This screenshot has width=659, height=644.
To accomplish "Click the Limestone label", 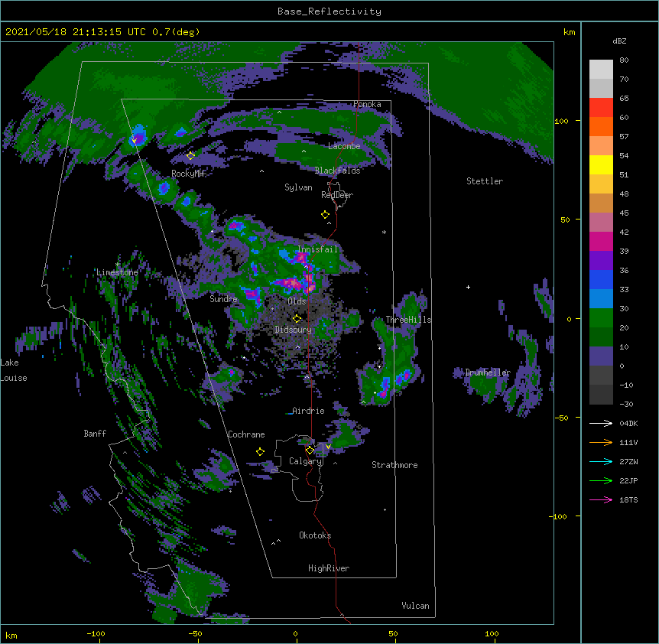I will tap(117, 272).
